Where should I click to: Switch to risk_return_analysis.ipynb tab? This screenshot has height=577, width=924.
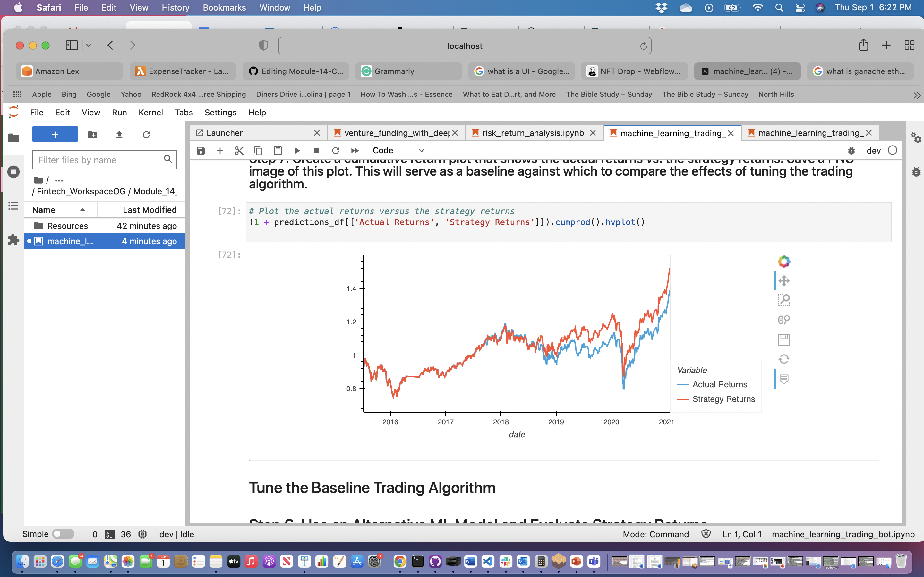[533, 133]
